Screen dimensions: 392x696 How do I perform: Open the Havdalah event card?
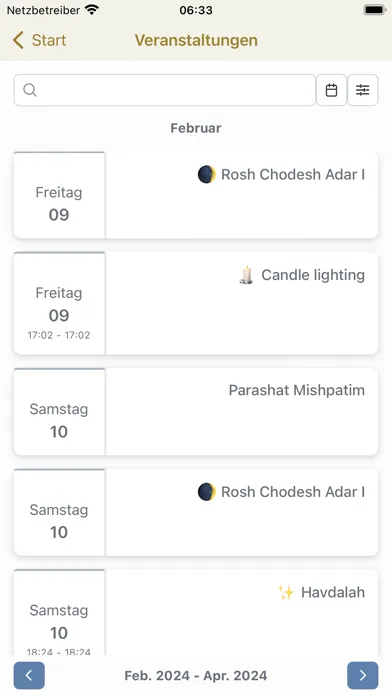pyautogui.click(x=196, y=613)
